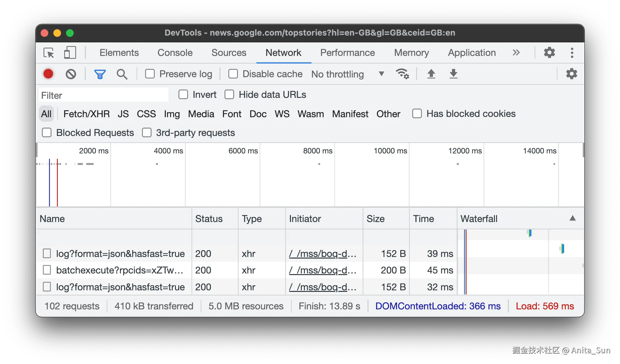The width and height of the screenshot is (620, 364).
Task: Import HAR file with upload arrow
Action: pyautogui.click(x=431, y=74)
